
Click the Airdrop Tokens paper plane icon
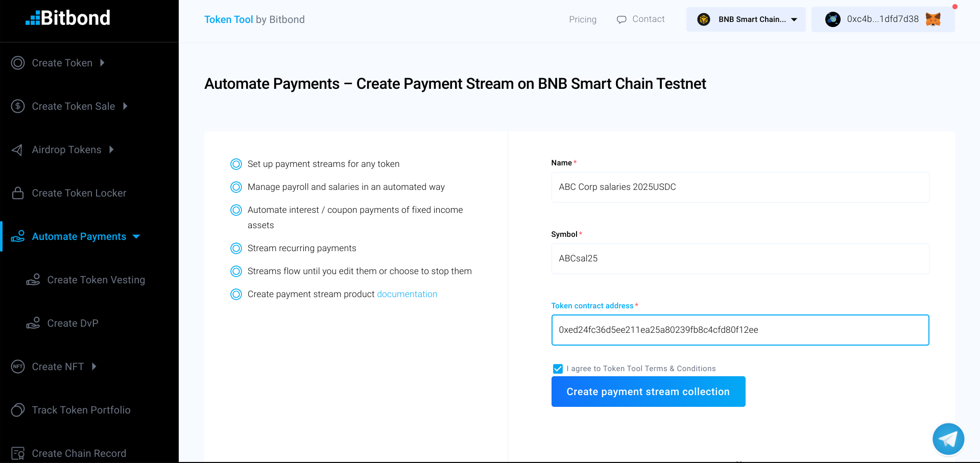(x=17, y=150)
